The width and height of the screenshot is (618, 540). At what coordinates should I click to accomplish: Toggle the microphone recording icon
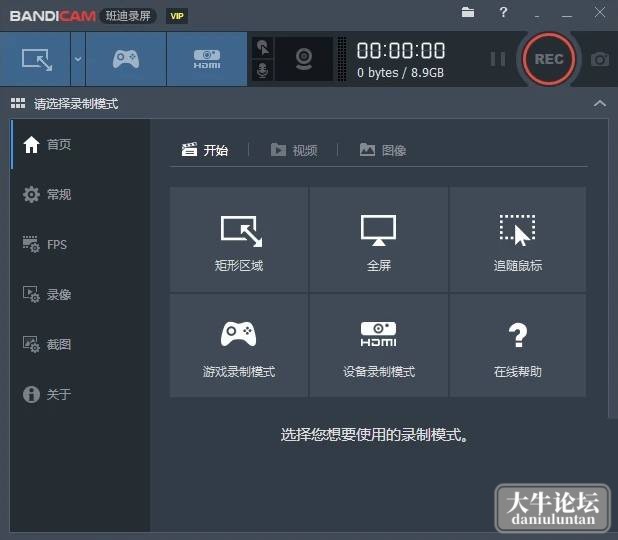point(262,70)
